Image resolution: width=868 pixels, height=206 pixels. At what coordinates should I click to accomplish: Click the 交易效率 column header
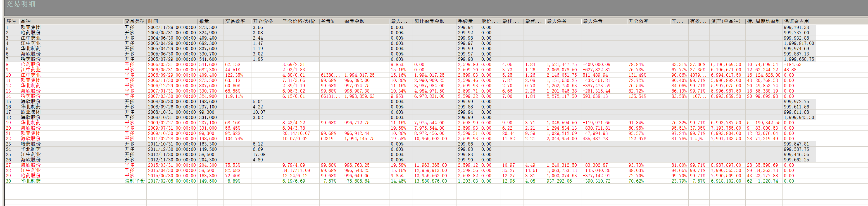(237, 21)
